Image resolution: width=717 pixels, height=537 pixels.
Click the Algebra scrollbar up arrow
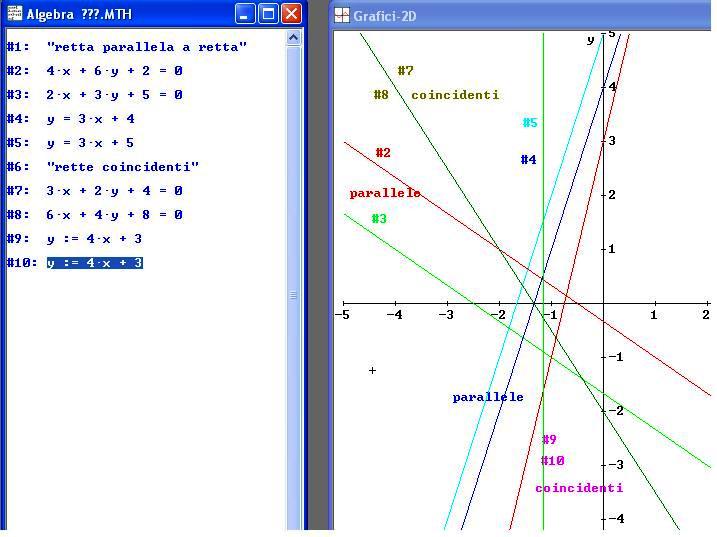[294, 37]
